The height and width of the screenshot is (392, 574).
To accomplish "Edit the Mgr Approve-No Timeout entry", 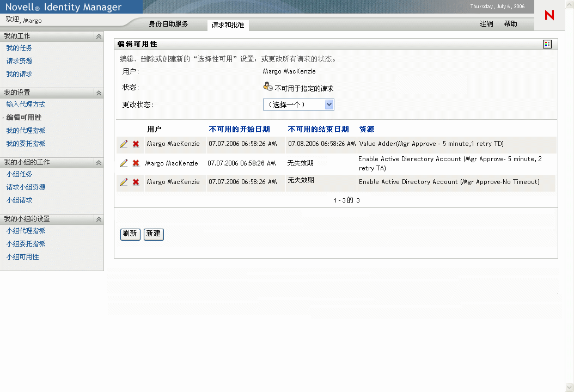I will click(x=124, y=182).
